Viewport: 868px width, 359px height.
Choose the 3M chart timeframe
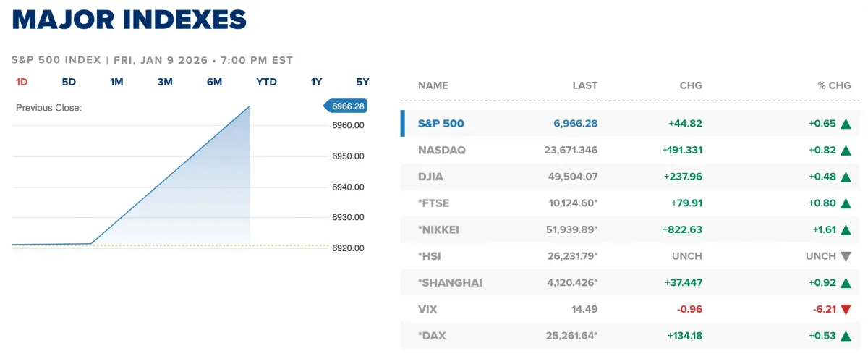coord(165,82)
